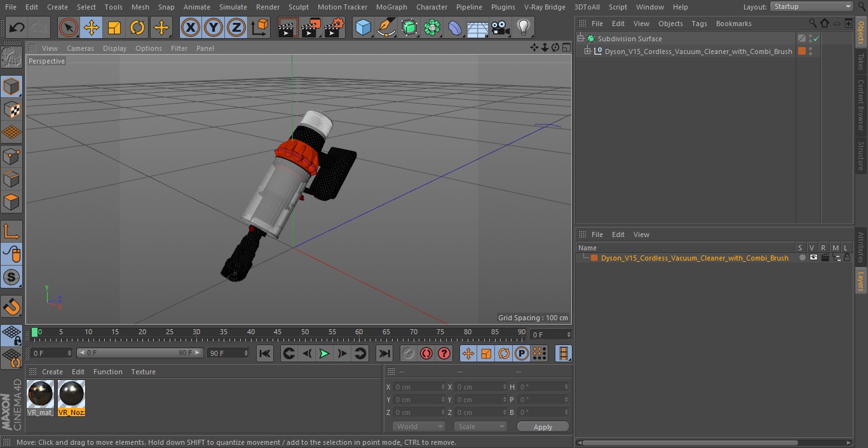Add a Cube primitive object
Image resolution: width=868 pixels, height=448 pixels.
363,27
